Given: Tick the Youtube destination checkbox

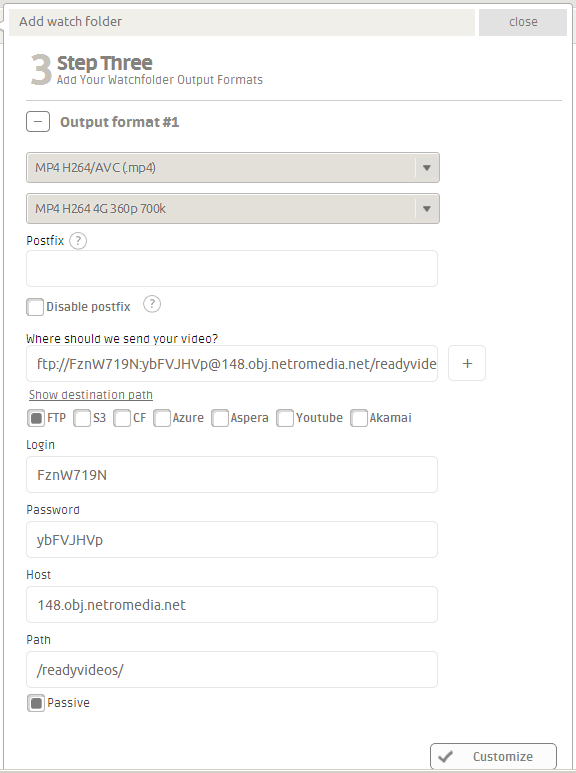Looking at the screenshot, I should [x=285, y=418].
